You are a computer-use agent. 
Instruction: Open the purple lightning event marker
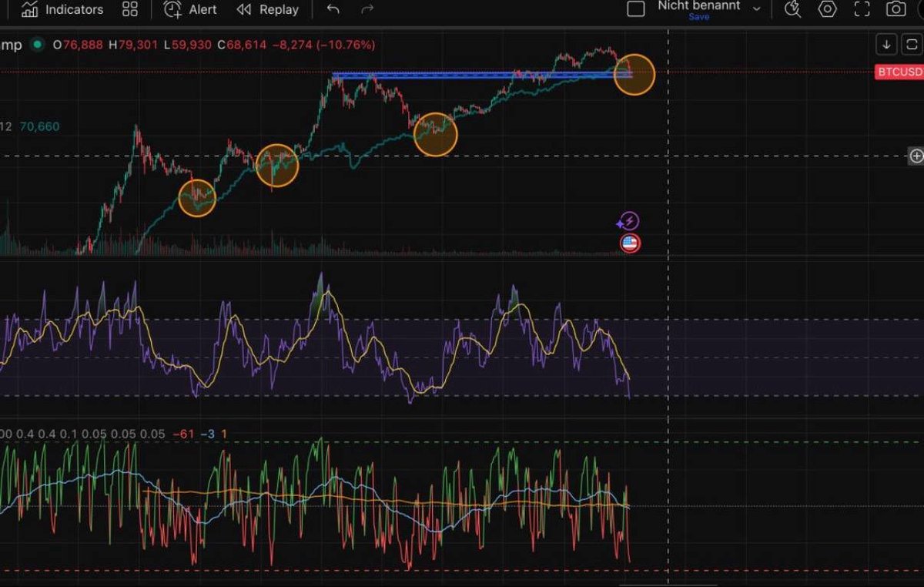[629, 222]
